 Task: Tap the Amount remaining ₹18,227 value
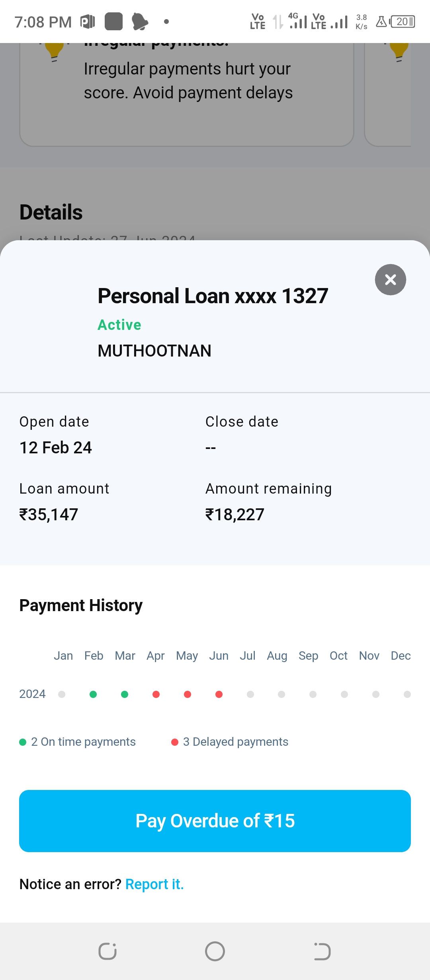(235, 514)
